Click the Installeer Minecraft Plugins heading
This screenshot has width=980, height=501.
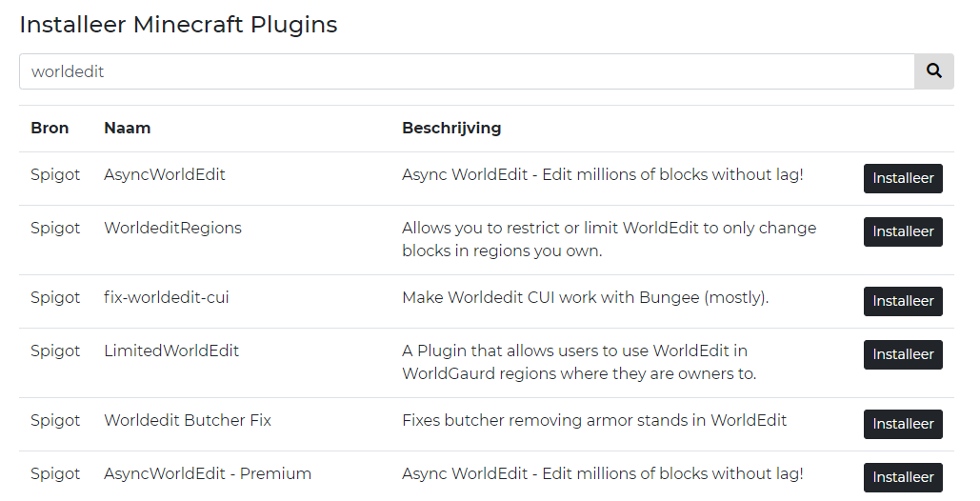[x=178, y=25]
